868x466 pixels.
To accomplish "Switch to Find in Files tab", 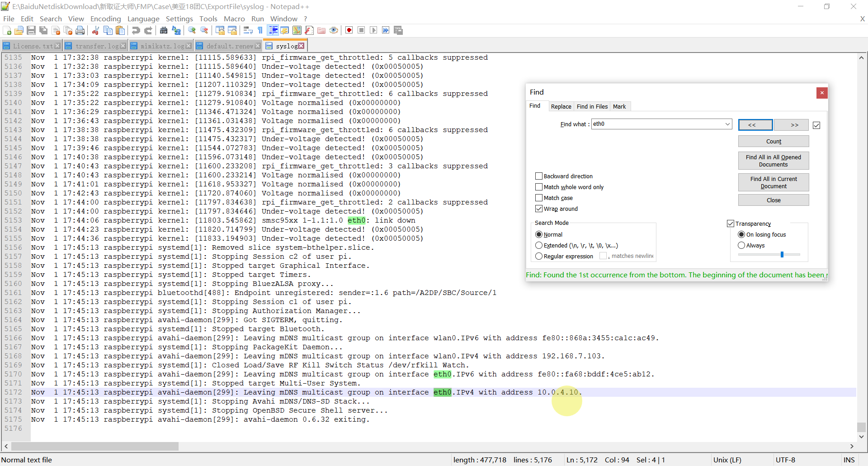I will coord(592,106).
